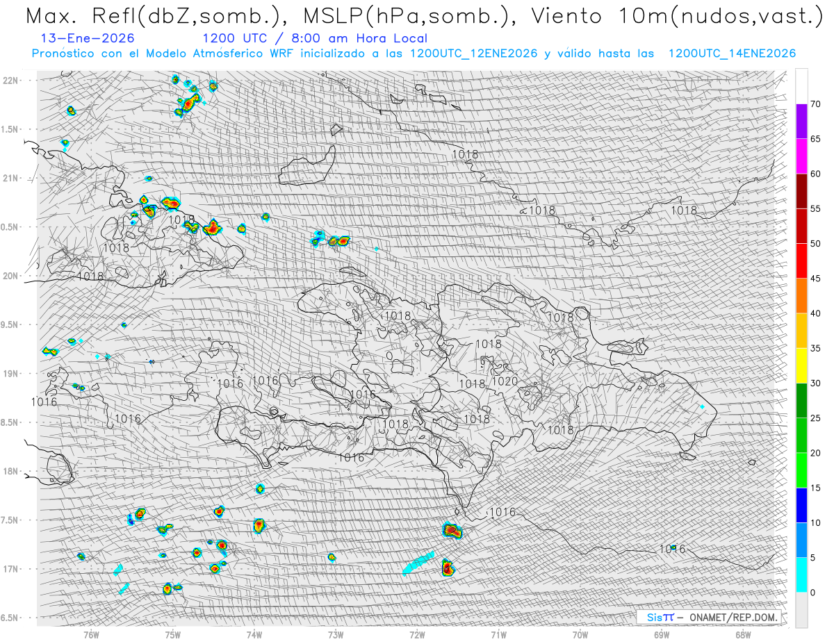Viewport: 834px width, 644px height.
Task: Click the orange 40–45 dBZ colorbar segment
Action: pyautogui.click(x=801, y=296)
